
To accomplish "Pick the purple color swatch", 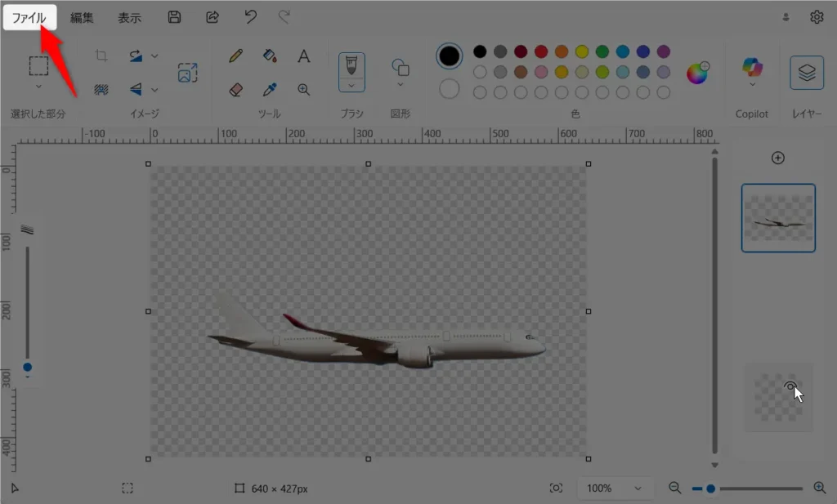I will [664, 51].
